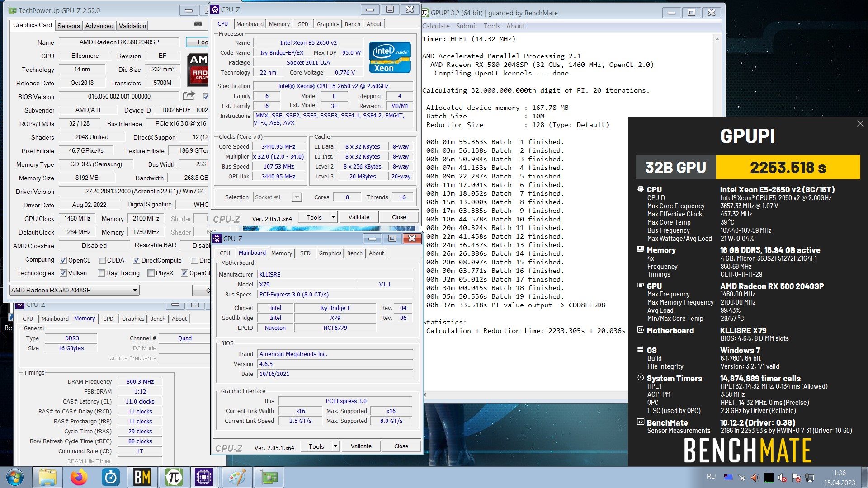Switch to GPUPI via the pi taskbar icon

[174, 478]
